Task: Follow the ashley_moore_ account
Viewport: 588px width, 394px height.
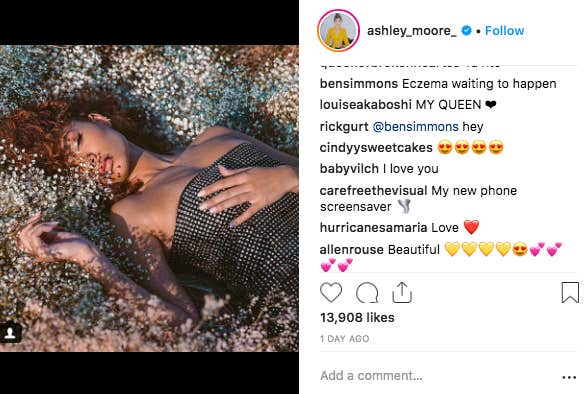Action: [x=504, y=31]
